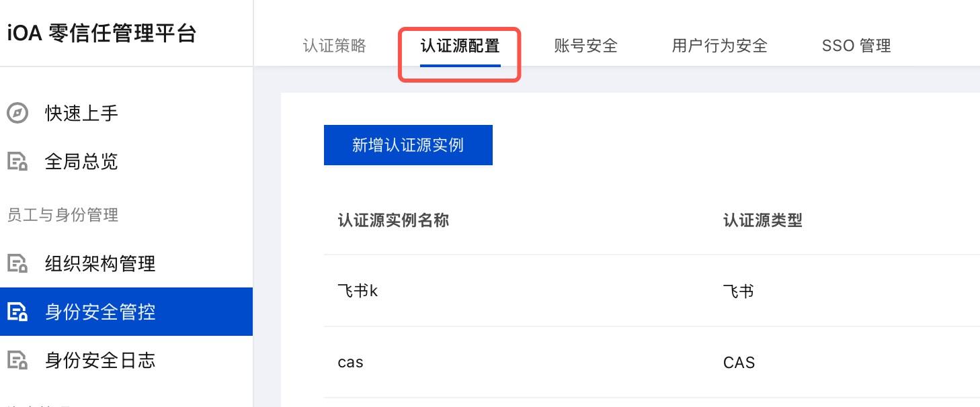Click the icon beside 组织架构管理
The image size is (980, 407).
tap(17, 263)
